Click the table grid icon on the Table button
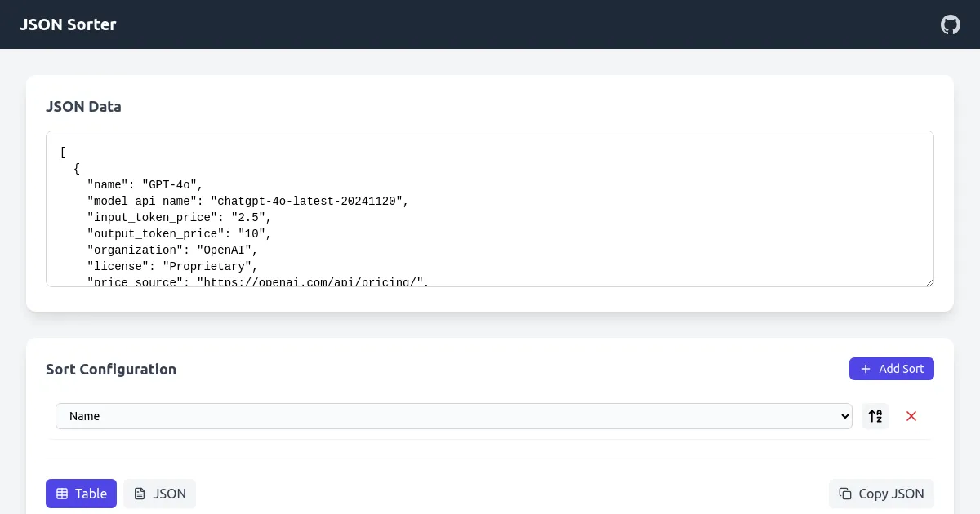Image resolution: width=980 pixels, height=514 pixels. coord(62,494)
